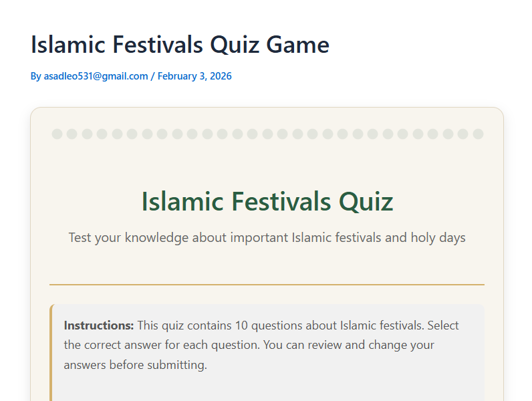The width and height of the screenshot is (532, 401).
Task: Click 'answers before submitting' in the instructions
Action: click(136, 365)
